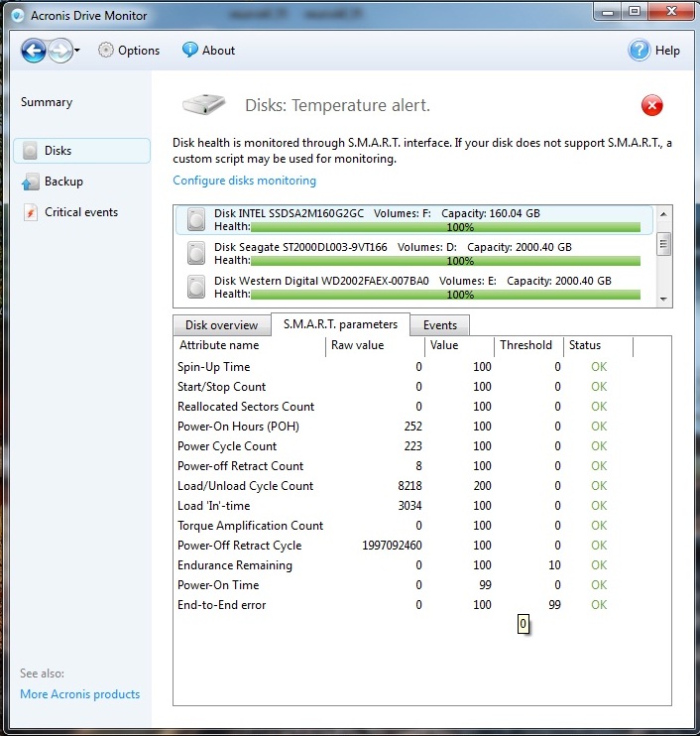
Task: Sort by Attribute name column
Action: 250,345
